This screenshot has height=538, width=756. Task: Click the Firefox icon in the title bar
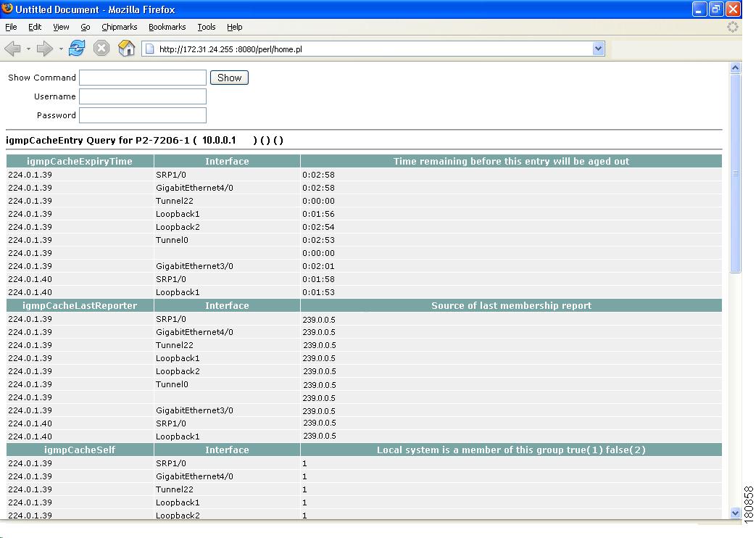7,9
